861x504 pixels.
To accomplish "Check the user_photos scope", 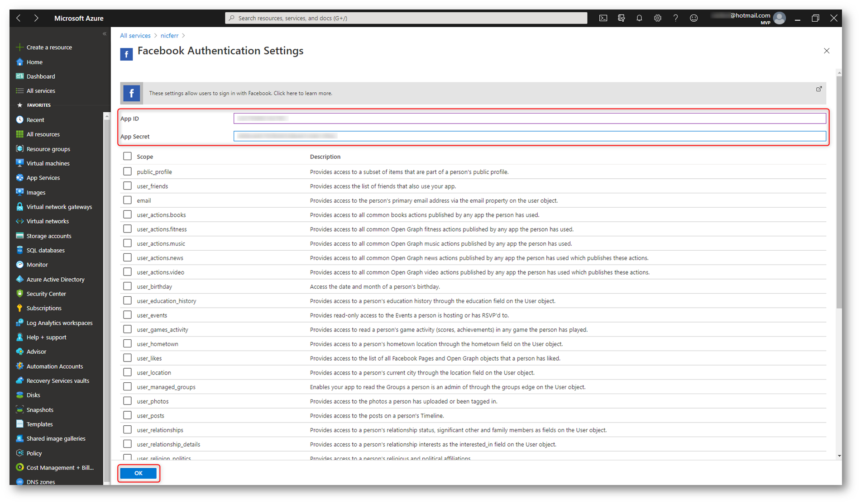I will point(127,401).
